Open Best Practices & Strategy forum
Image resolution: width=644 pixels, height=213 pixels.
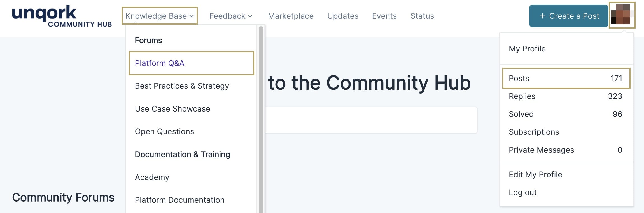(x=182, y=86)
